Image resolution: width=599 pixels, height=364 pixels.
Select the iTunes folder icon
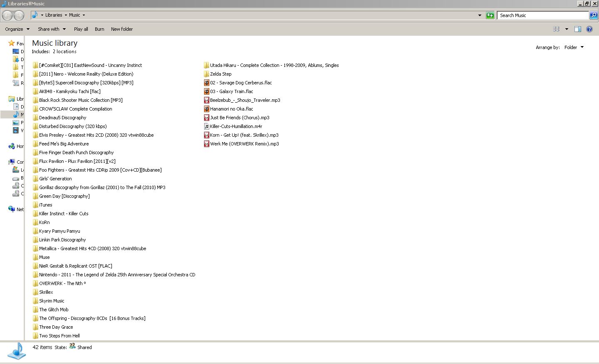pyautogui.click(x=35, y=205)
